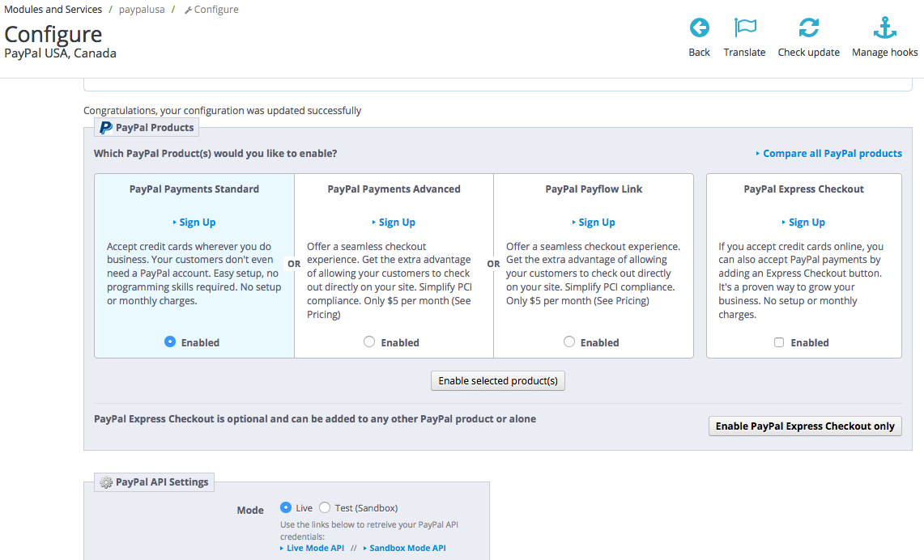Open the Sandbox Mode API link
The height and width of the screenshot is (560, 924).
[x=407, y=548]
